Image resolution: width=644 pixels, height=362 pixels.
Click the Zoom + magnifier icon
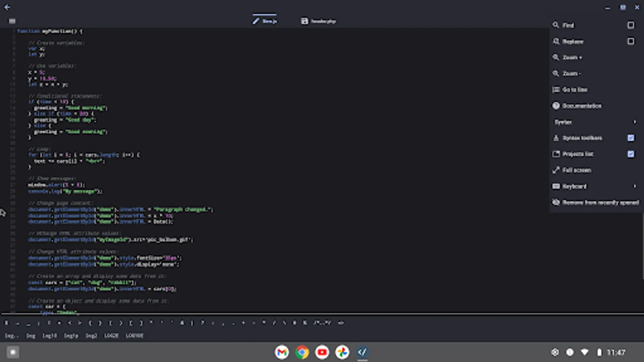click(556, 57)
